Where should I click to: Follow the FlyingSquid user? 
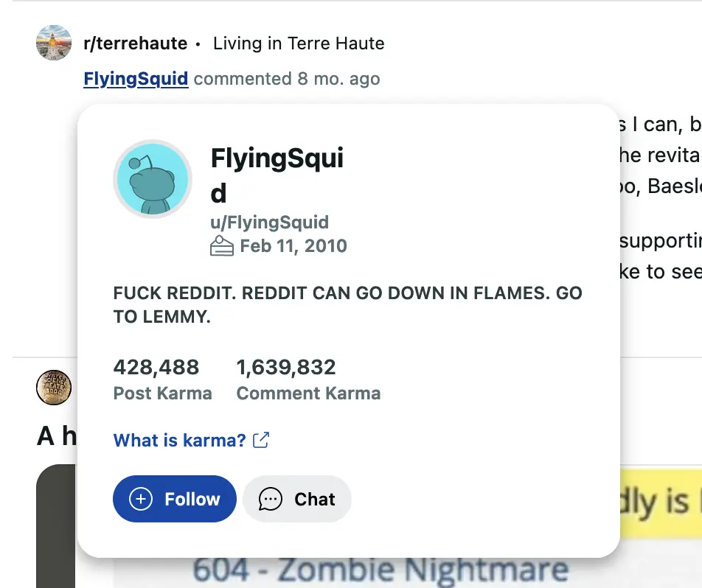coord(175,499)
